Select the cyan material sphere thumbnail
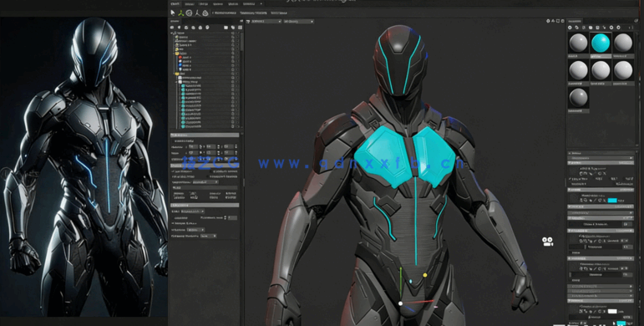The width and height of the screenshot is (644, 326). (x=601, y=43)
